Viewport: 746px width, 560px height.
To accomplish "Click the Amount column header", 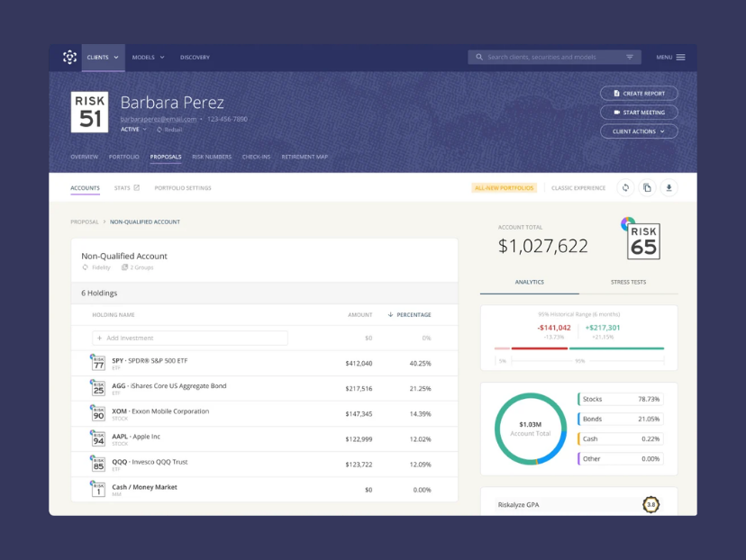I will [360, 315].
